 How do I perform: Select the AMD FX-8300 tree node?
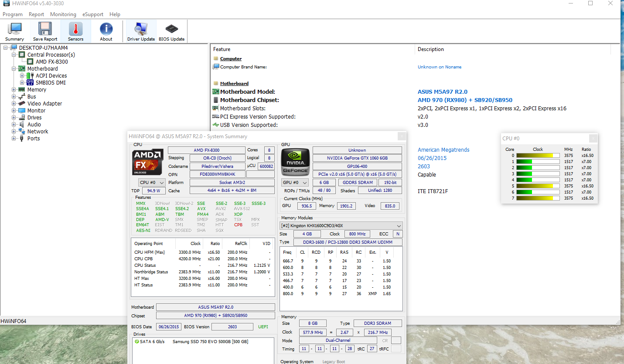51,62
